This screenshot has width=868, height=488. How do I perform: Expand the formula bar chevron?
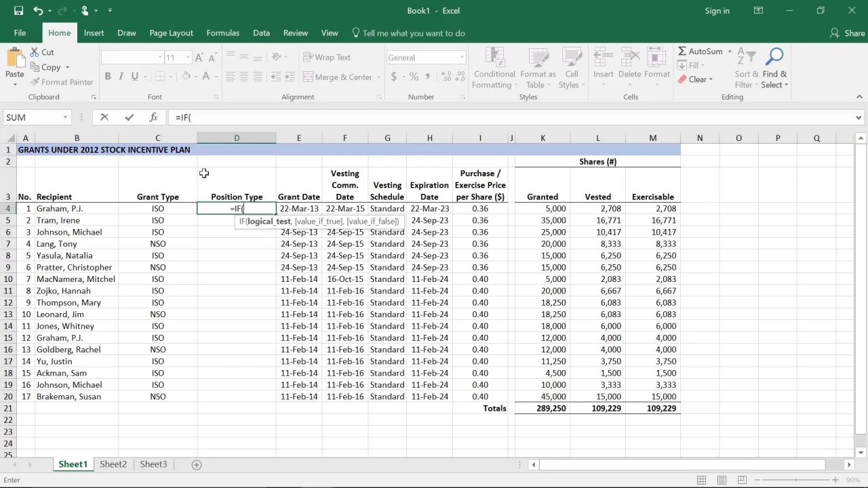click(x=859, y=117)
